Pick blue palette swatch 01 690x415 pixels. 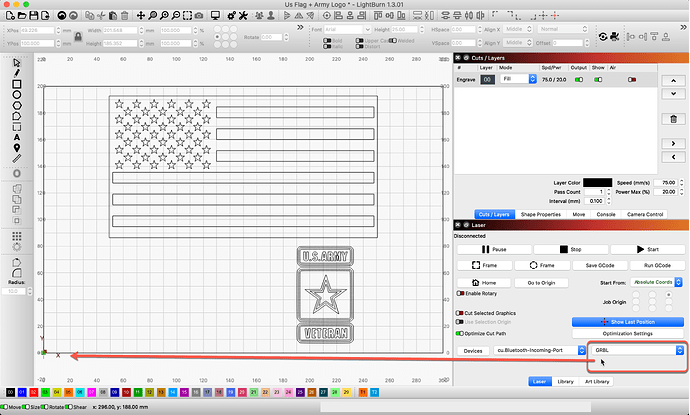(22, 392)
